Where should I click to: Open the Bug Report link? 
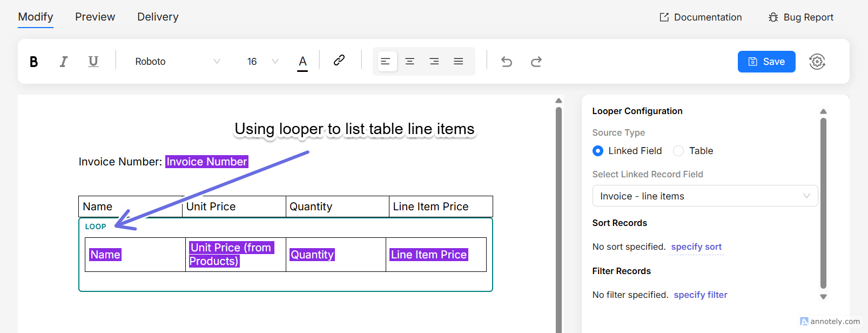(x=801, y=17)
